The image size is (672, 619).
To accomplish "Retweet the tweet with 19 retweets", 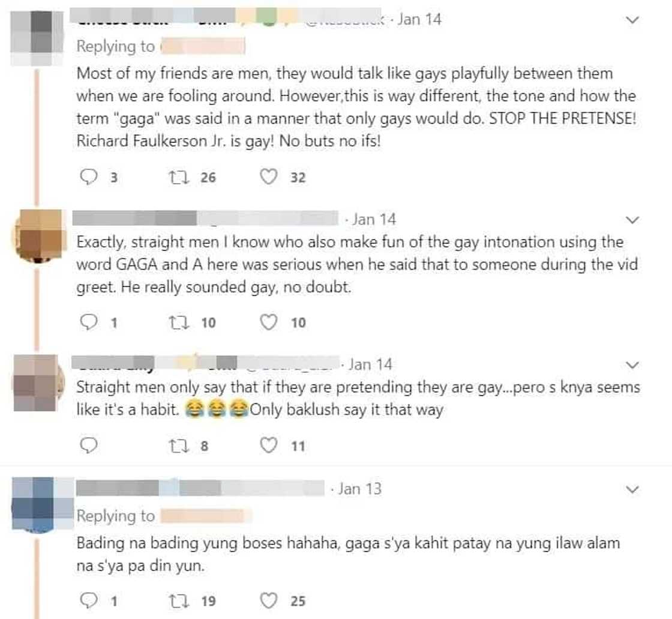I will [x=179, y=601].
